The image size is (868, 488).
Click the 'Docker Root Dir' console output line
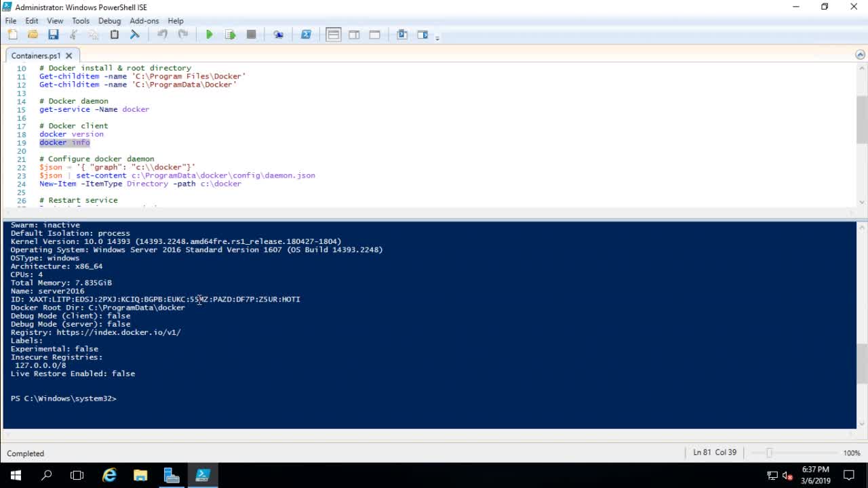tap(98, 308)
